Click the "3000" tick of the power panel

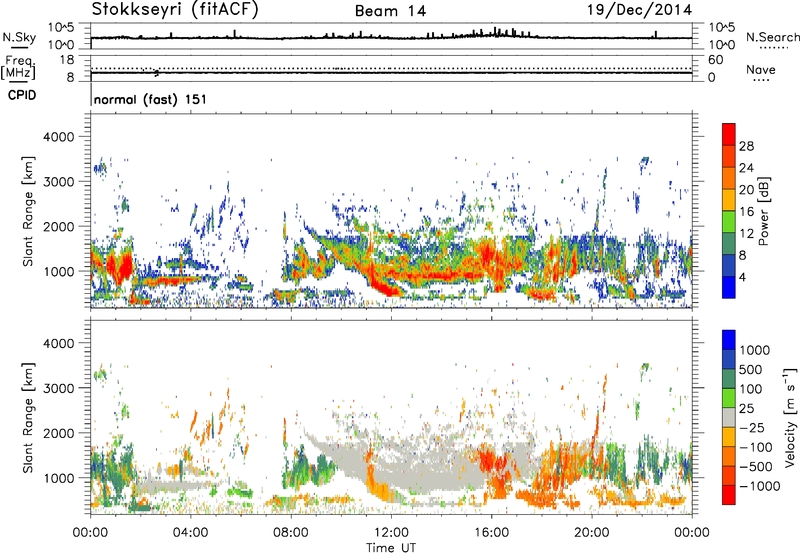coord(58,182)
